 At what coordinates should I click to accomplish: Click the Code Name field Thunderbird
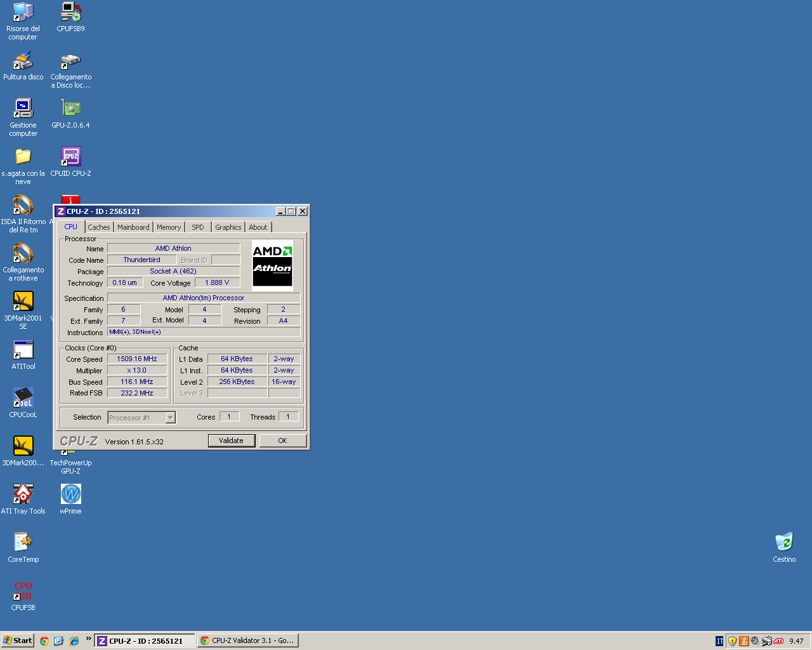(142, 260)
